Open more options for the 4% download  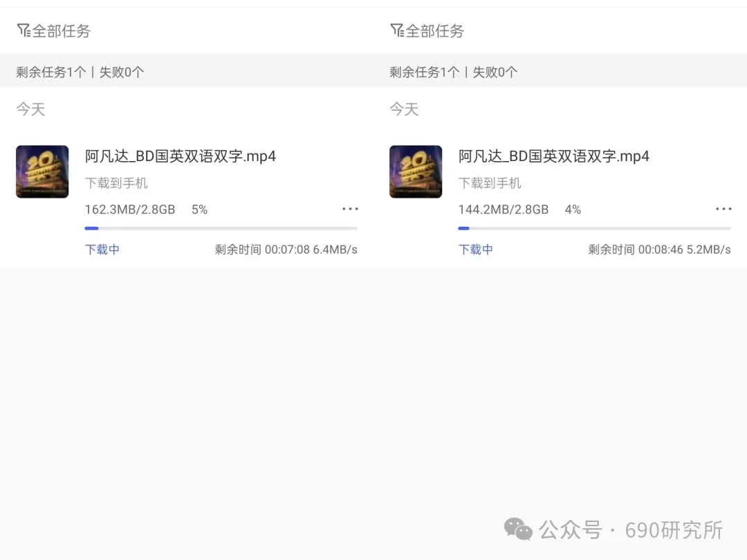723,209
